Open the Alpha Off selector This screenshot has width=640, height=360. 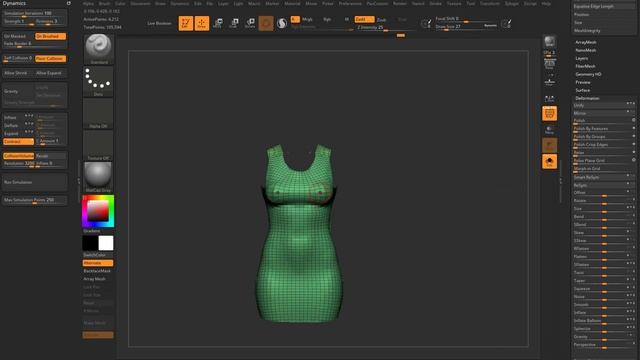pos(98,113)
